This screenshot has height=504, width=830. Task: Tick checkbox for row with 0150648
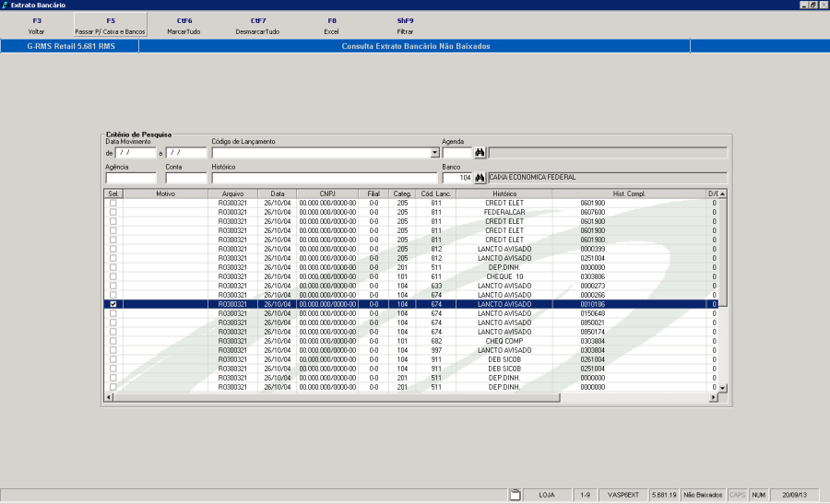(x=113, y=313)
